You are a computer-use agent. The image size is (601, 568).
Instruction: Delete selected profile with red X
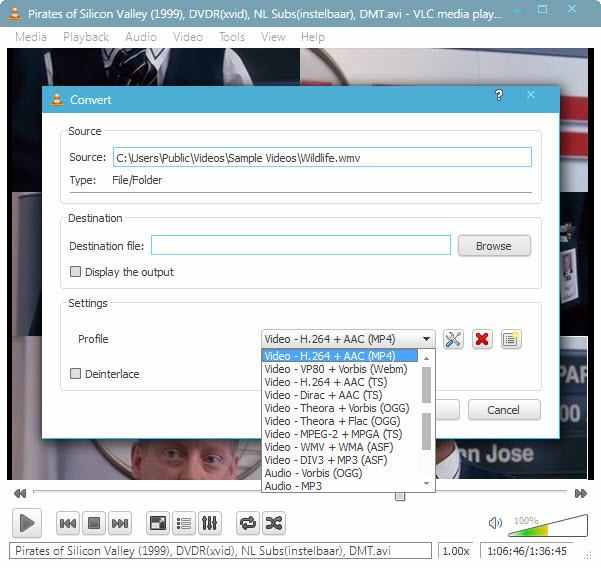click(482, 339)
